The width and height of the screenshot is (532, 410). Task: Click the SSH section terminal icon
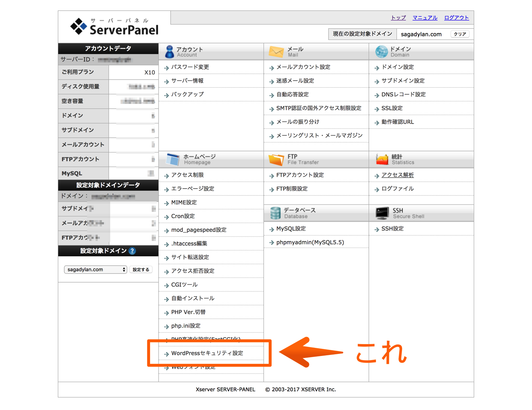382,213
